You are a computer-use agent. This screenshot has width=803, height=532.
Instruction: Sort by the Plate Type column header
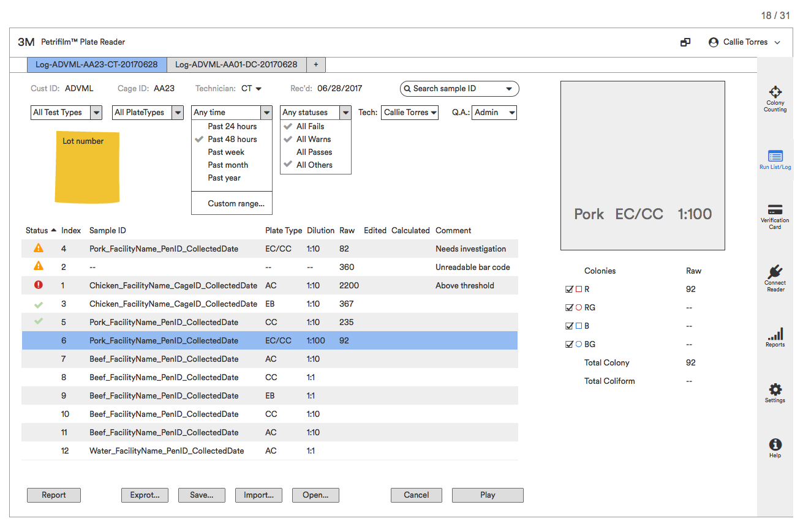click(284, 231)
